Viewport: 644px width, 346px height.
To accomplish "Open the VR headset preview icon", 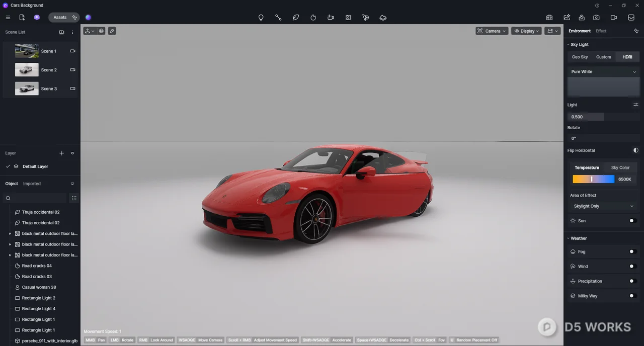I will pos(549,17).
